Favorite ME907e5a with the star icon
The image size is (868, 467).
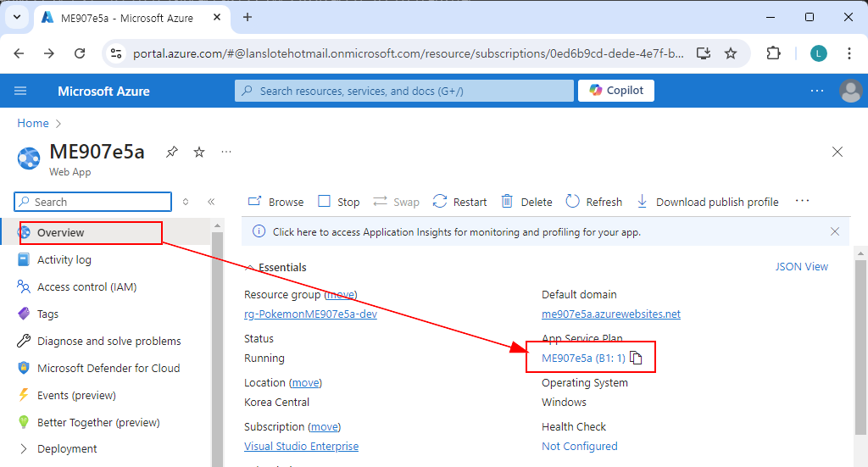point(199,152)
